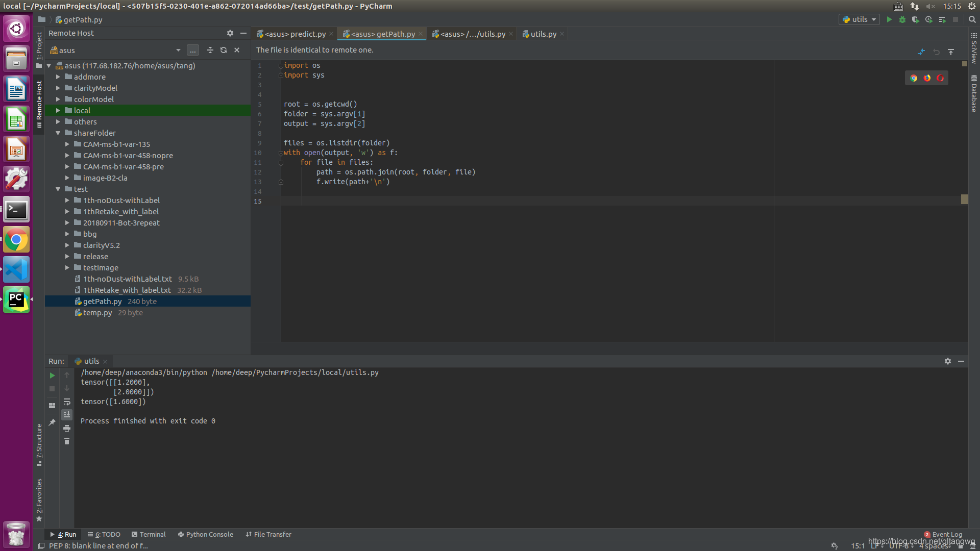Compare with remote file sync icon
Screen dimensions: 980x551
921,52
